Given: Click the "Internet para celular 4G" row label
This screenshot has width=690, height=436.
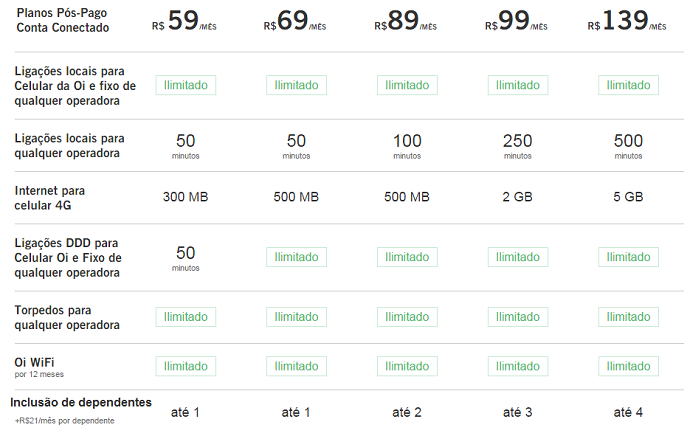Looking at the screenshot, I should (50, 197).
